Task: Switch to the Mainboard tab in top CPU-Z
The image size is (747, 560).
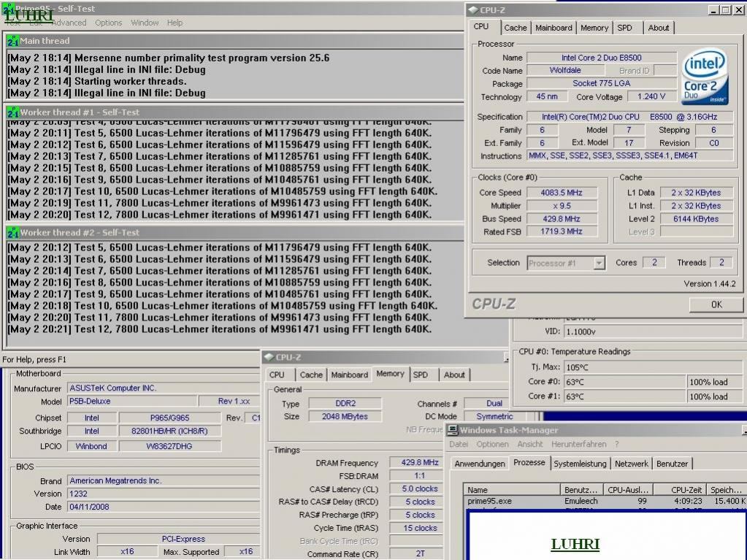Action: [553, 28]
